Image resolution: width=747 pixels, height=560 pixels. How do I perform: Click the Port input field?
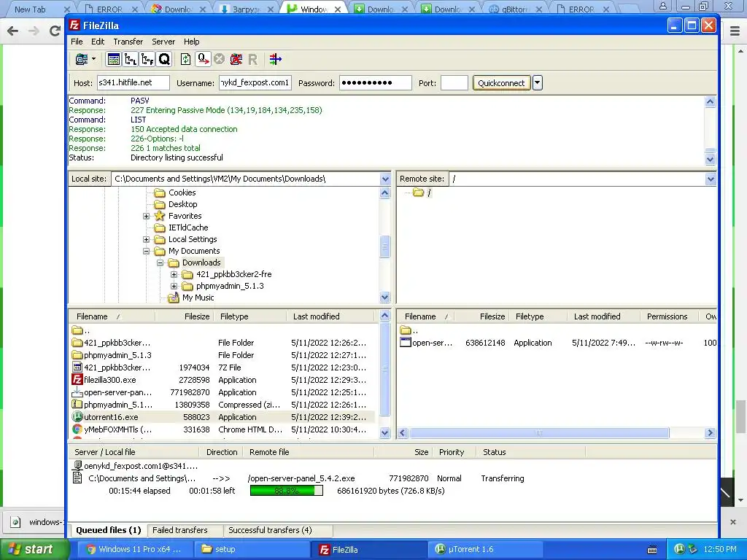point(454,83)
